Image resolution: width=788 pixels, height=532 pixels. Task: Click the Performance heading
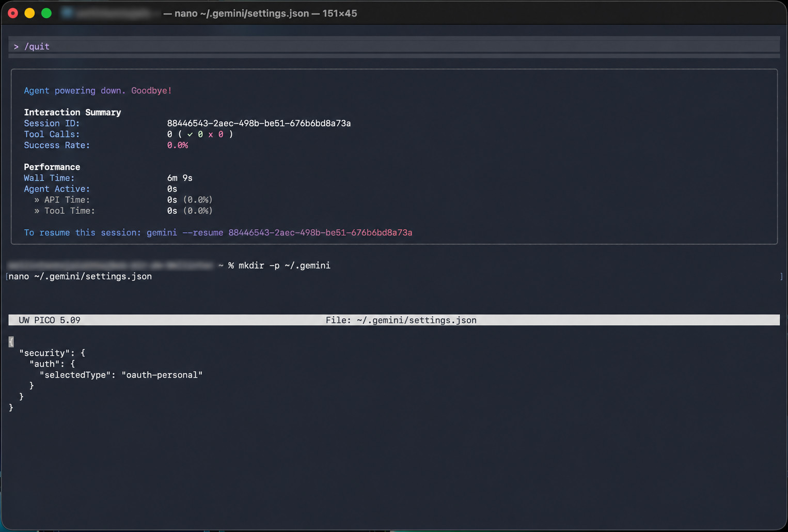(x=52, y=167)
